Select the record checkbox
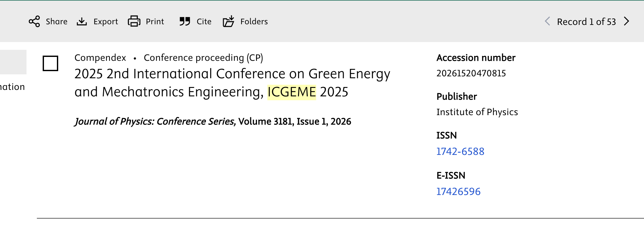 click(x=50, y=63)
